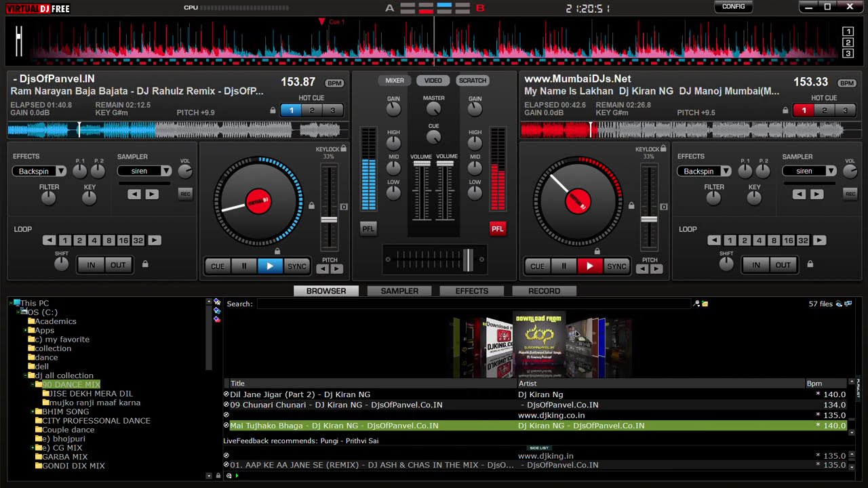Set right deck loop length to 16
This screenshot has height=488, width=868.
pos(788,241)
